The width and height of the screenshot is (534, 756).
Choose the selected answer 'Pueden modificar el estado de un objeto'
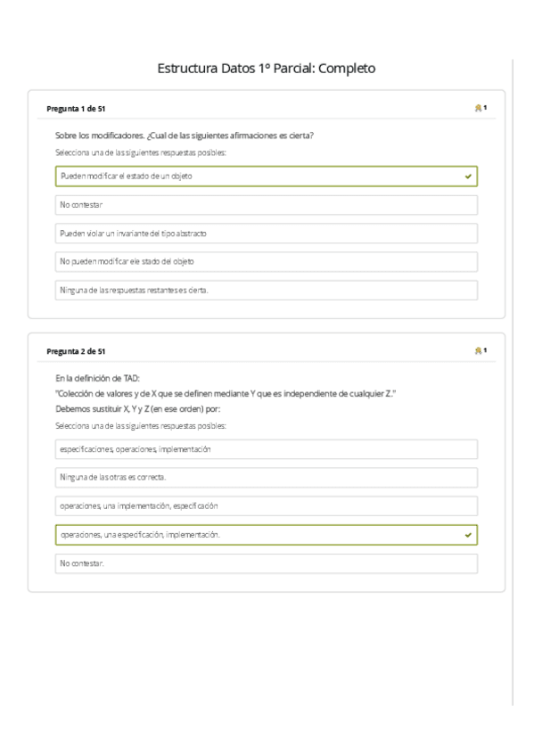(x=265, y=177)
